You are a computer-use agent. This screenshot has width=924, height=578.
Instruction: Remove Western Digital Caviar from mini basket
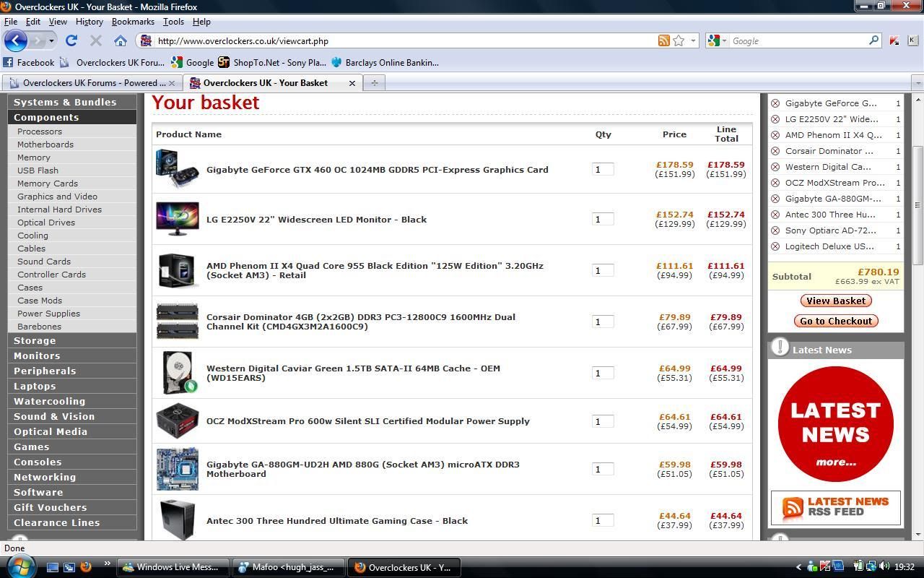click(775, 167)
